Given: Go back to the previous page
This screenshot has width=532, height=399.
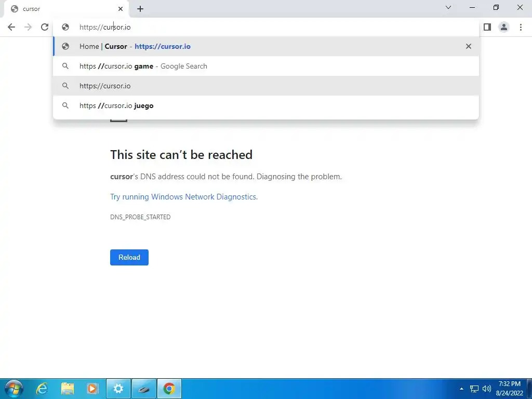Looking at the screenshot, I should pos(11,27).
